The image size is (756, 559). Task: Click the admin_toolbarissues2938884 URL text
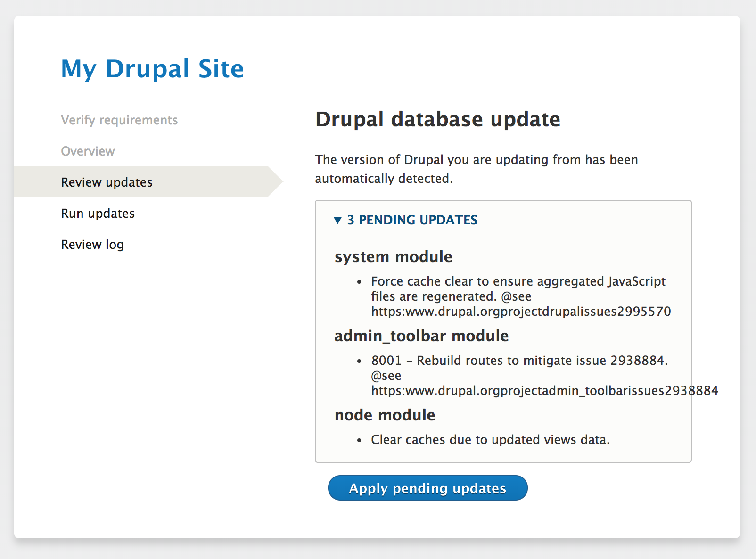pyautogui.click(x=545, y=391)
